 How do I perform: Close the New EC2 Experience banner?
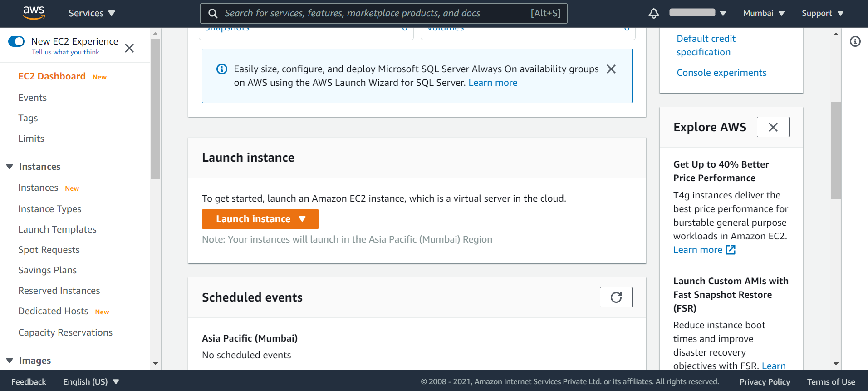point(129,48)
